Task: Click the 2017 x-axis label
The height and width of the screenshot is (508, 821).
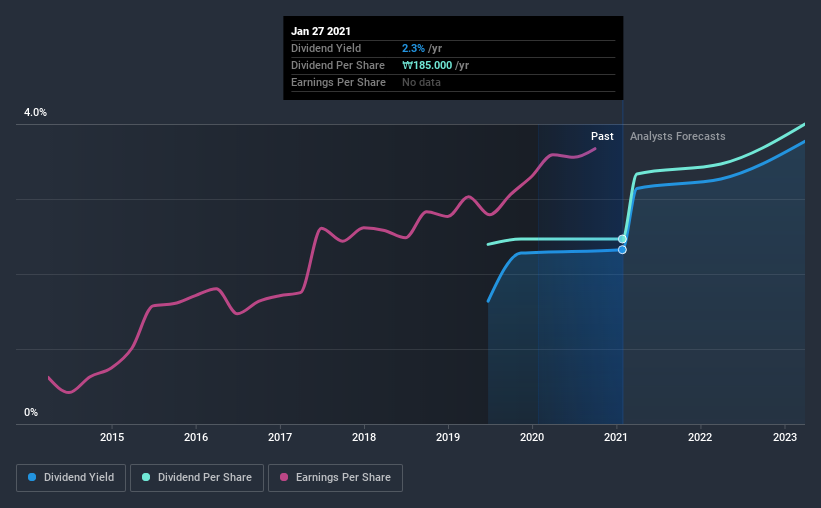Action: (280, 437)
